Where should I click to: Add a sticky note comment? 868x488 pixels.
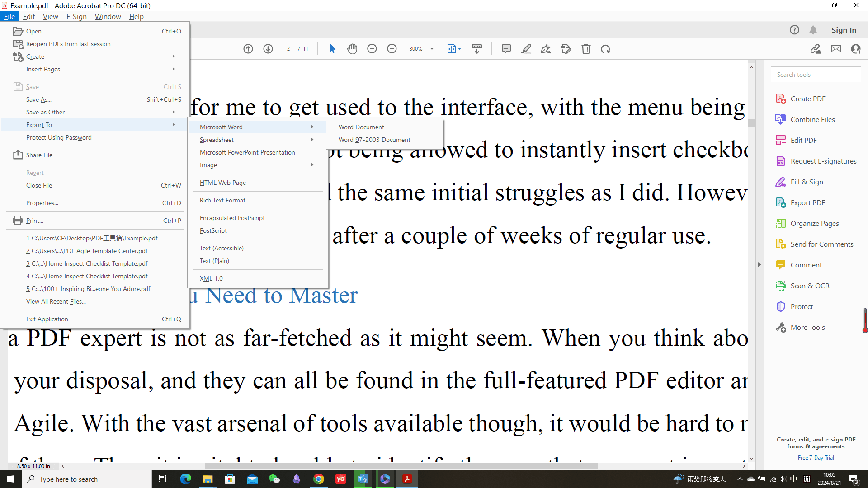point(506,49)
